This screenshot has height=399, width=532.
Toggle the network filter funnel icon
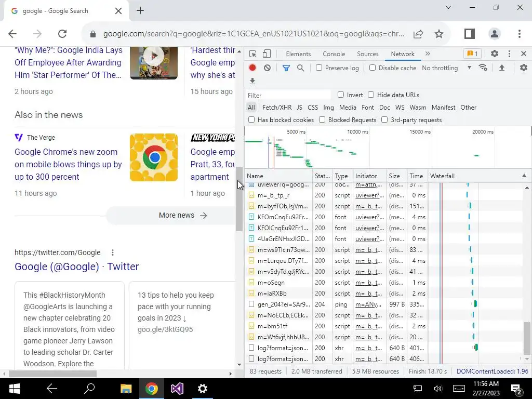click(x=286, y=68)
